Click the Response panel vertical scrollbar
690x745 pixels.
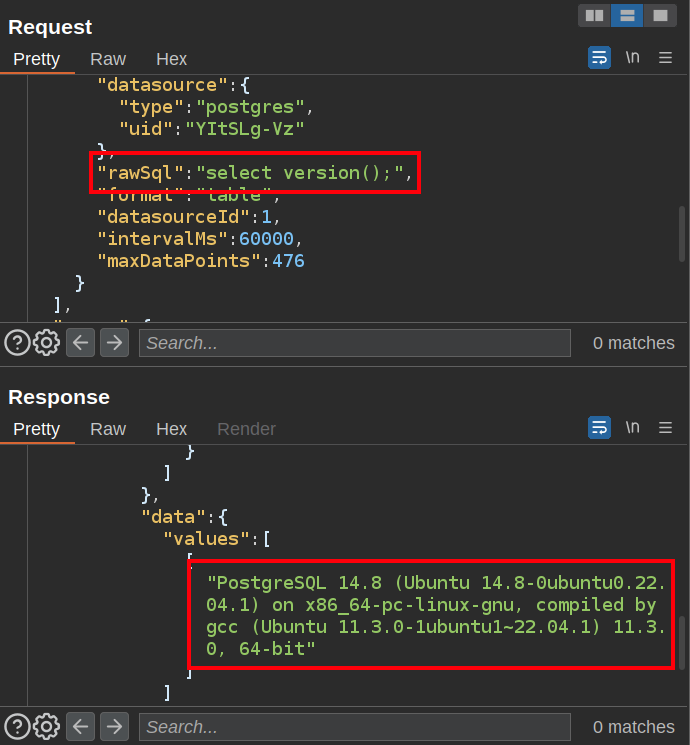click(x=682, y=642)
